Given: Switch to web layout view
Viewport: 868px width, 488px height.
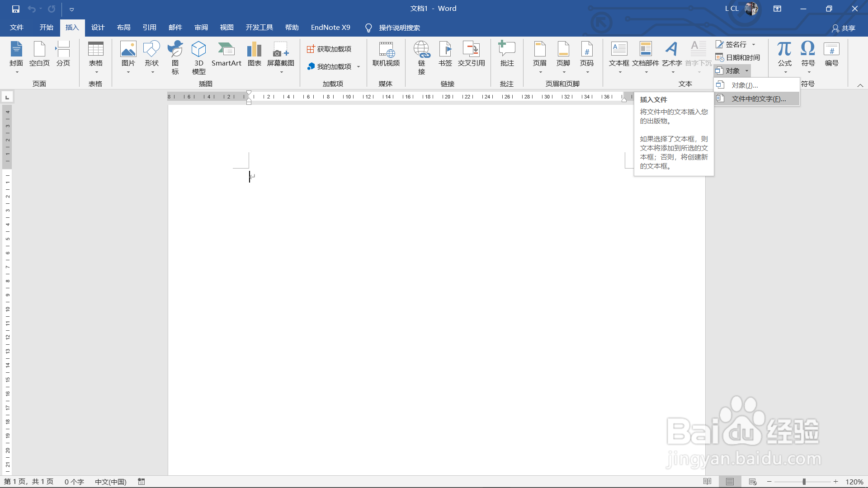Looking at the screenshot, I should pyautogui.click(x=753, y=482).
